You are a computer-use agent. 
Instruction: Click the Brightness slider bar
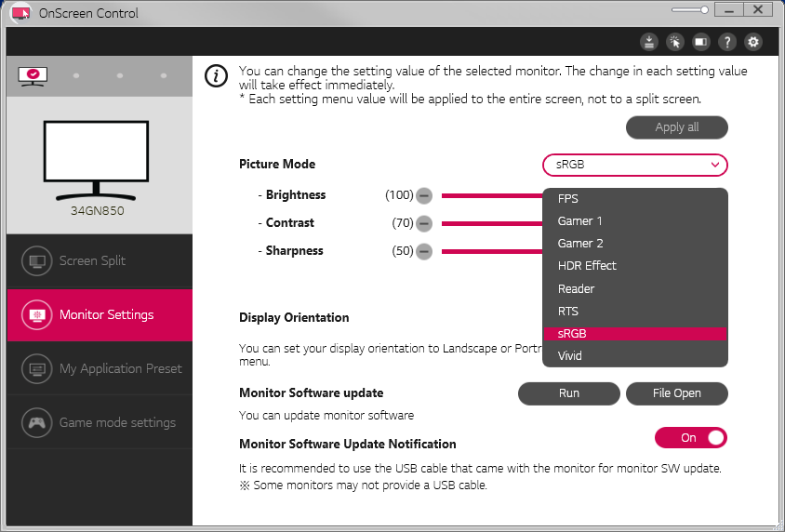click(492, 195)
